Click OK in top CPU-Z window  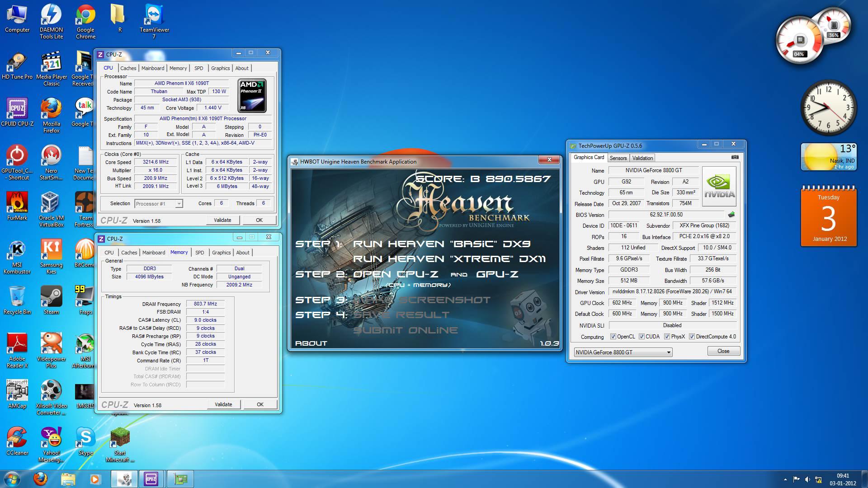pos(259,220)
